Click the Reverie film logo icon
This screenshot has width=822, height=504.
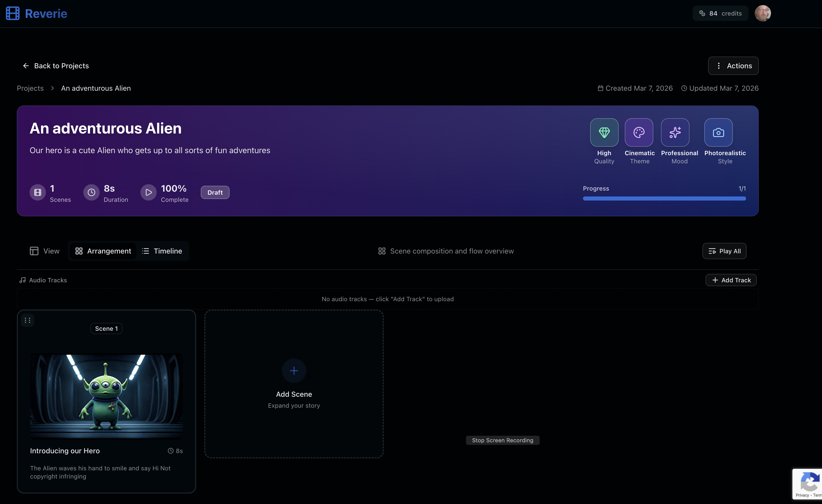click(13, 13)
